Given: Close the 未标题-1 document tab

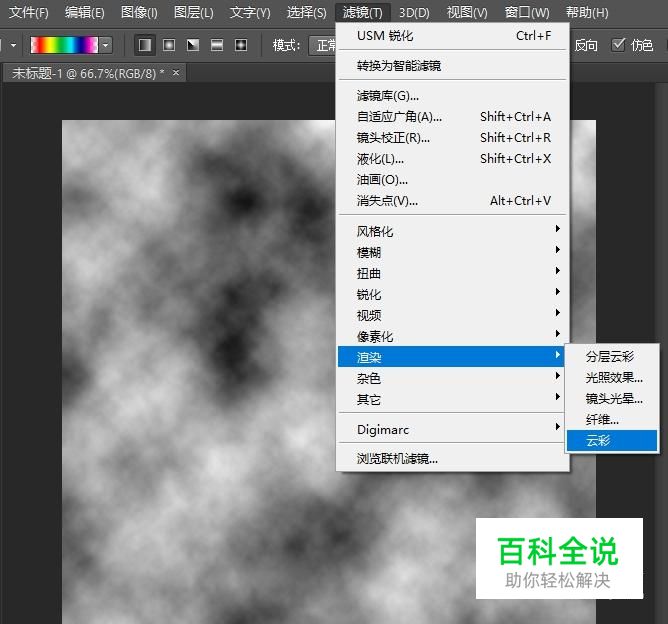Looking at the screenshot, I should coord(176,73).
